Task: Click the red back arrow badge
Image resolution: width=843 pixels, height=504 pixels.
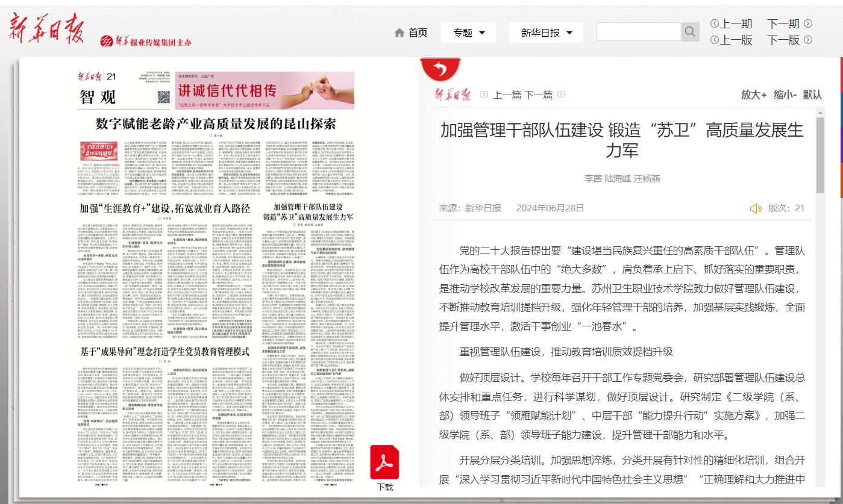Action: 440,70
